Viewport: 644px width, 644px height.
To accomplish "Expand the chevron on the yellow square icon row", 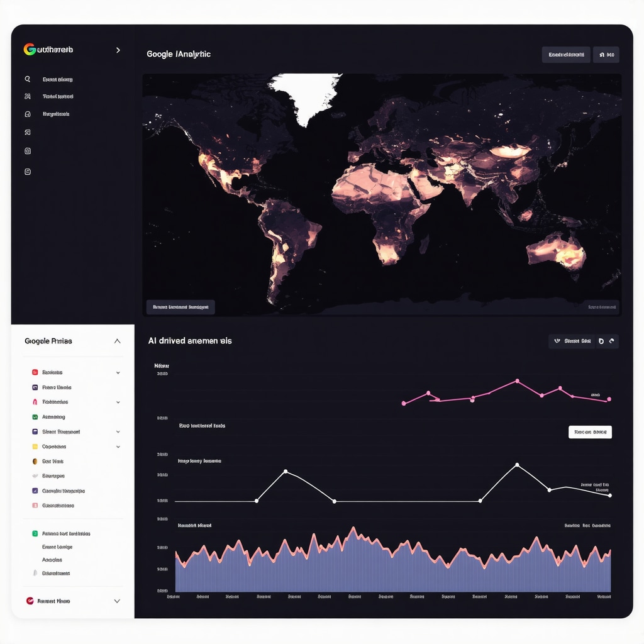I will click(x=118, y=447).
